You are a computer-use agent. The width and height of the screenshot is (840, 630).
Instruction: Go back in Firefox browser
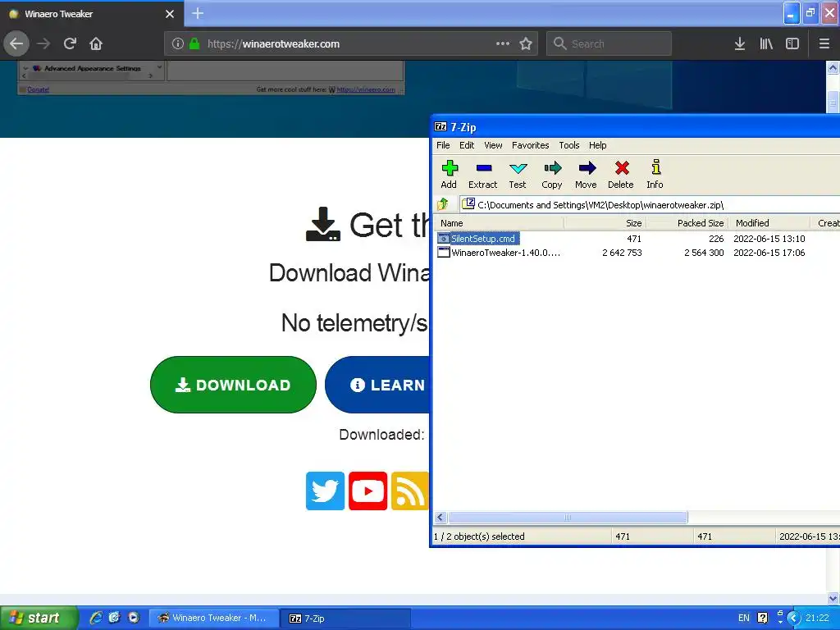16,44
